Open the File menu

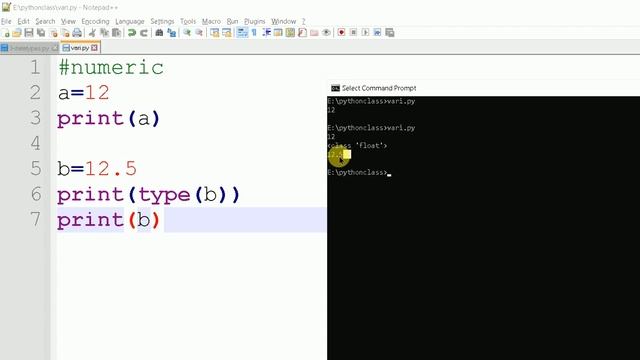coord(6,21)
